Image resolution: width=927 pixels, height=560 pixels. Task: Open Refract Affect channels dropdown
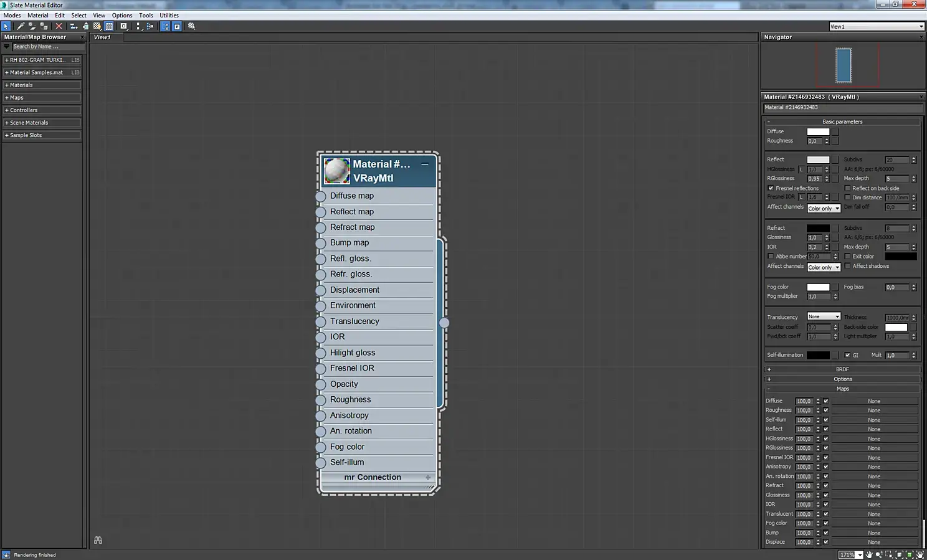pyautogui.click(x=824, y=267)
